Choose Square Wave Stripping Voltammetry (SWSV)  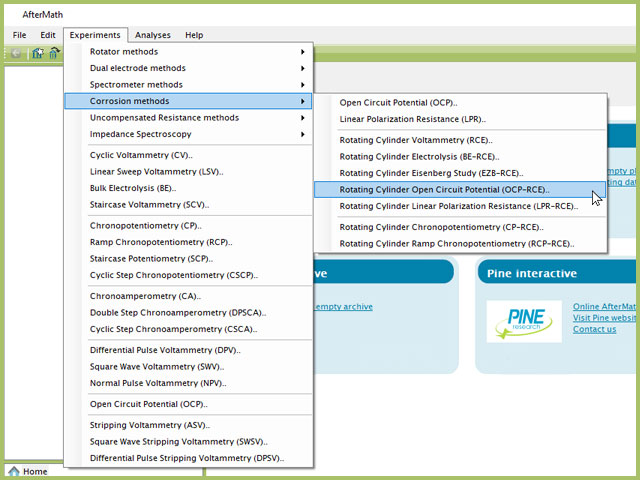[x=188, y=442]
